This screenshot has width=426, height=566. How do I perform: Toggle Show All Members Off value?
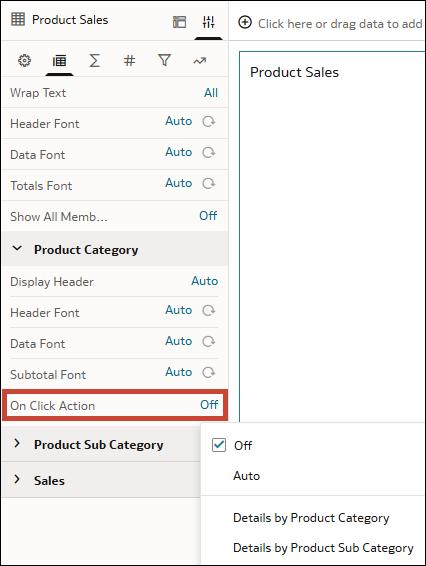(x=208, y=216)
